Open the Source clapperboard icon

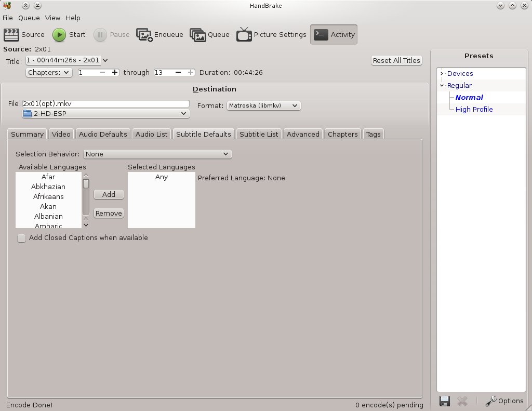11,35
